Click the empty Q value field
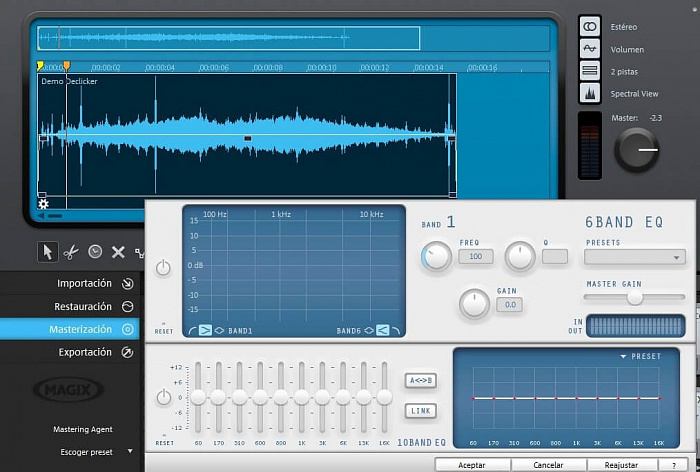This screenshot has height=472, width=700. click(x=555, y=256)
